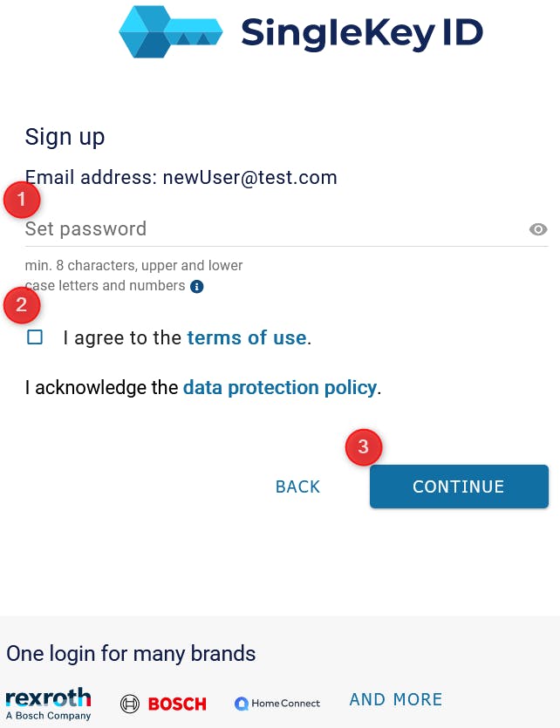Screen dimensions: 560x728
Task: Click the SingleKey ID title text
Action: (361, 33)
